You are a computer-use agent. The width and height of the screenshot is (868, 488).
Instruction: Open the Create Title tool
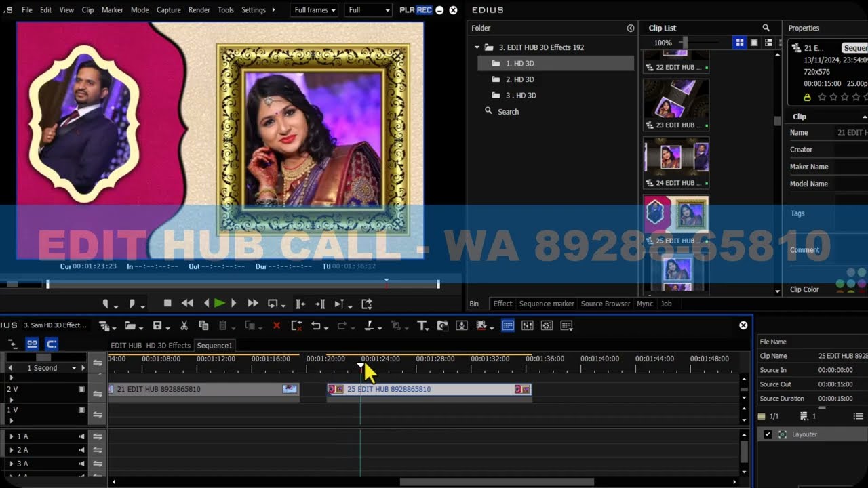click(x=422, y=326)
